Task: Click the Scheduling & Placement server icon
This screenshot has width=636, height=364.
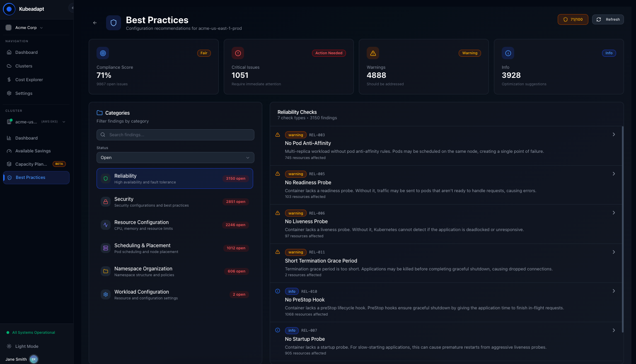Action: click(106, 248)
